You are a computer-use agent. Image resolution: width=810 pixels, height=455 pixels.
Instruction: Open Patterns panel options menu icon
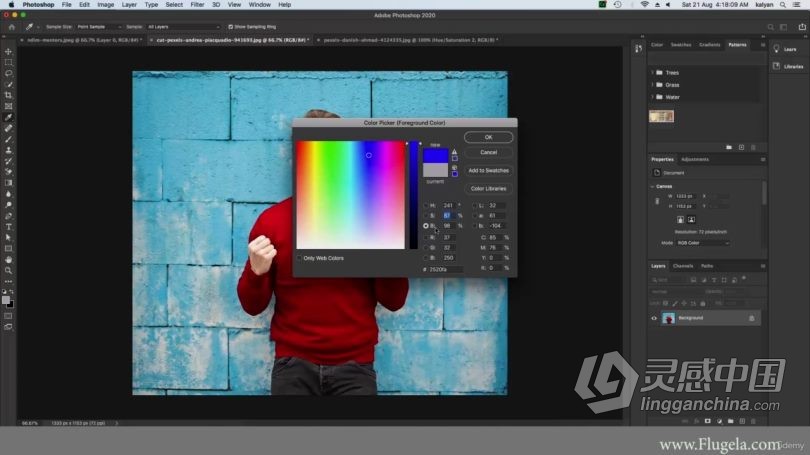point(762,45)
